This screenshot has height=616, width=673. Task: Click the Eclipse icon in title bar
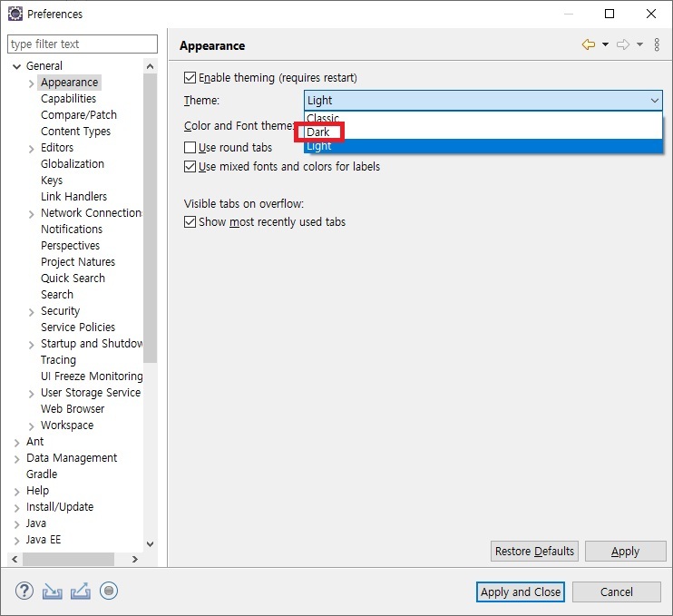[15, 14]
